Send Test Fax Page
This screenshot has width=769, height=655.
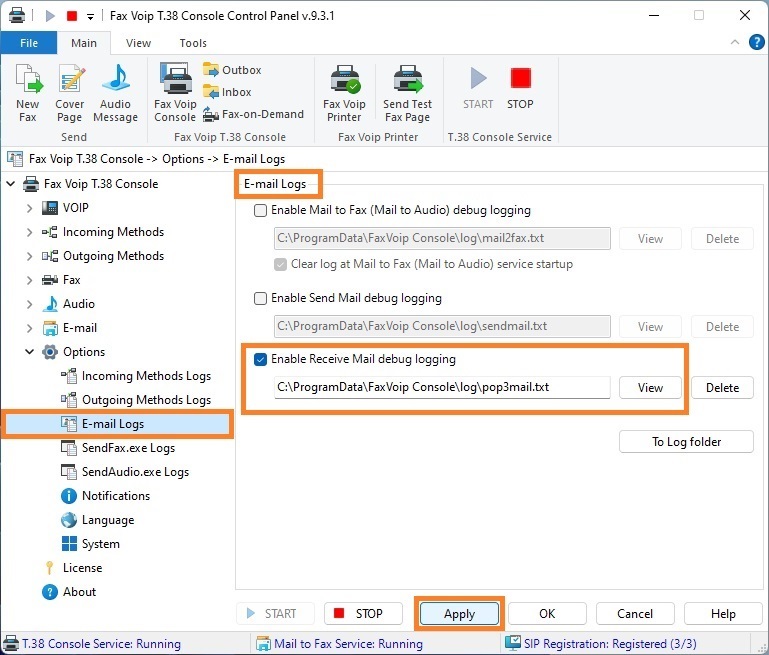tap(408, 92)
